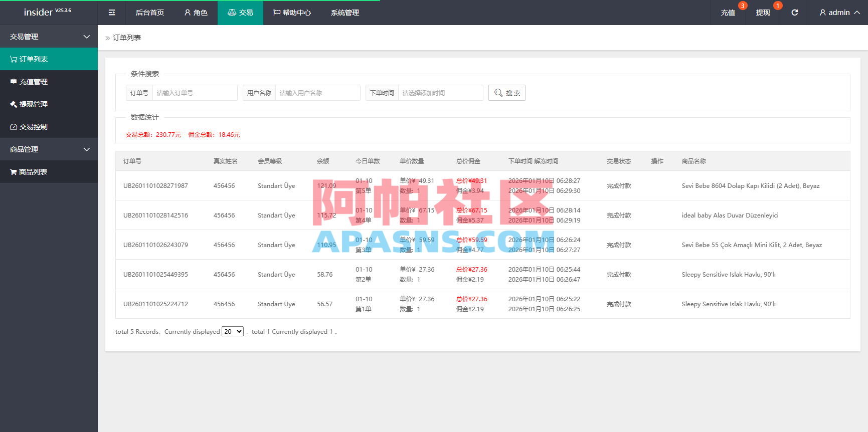
Task: Click the 交易总额 230.77元 statistic
Action: (x=153, y=134)
